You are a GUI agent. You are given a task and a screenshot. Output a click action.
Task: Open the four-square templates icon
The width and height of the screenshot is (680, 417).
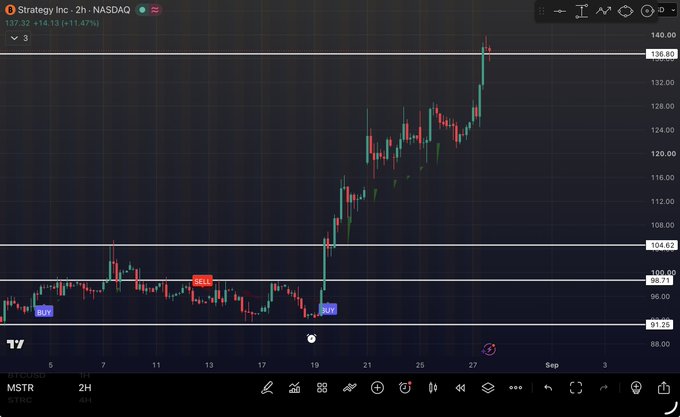coord(322,388)
